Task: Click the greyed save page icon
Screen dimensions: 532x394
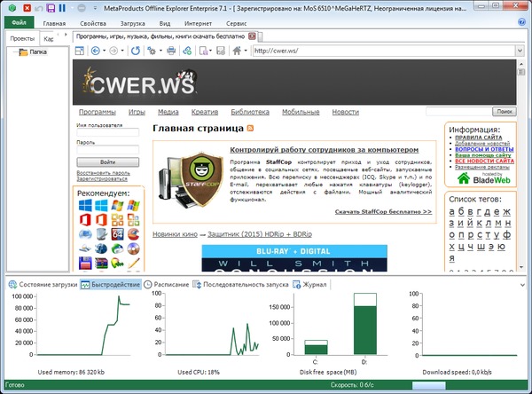Action: (x=221, y=51)
